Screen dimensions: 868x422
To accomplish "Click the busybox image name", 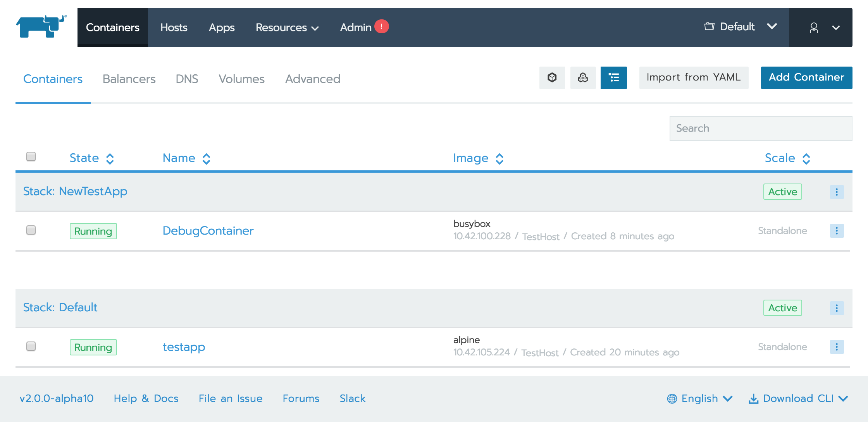I will point(472,224).
